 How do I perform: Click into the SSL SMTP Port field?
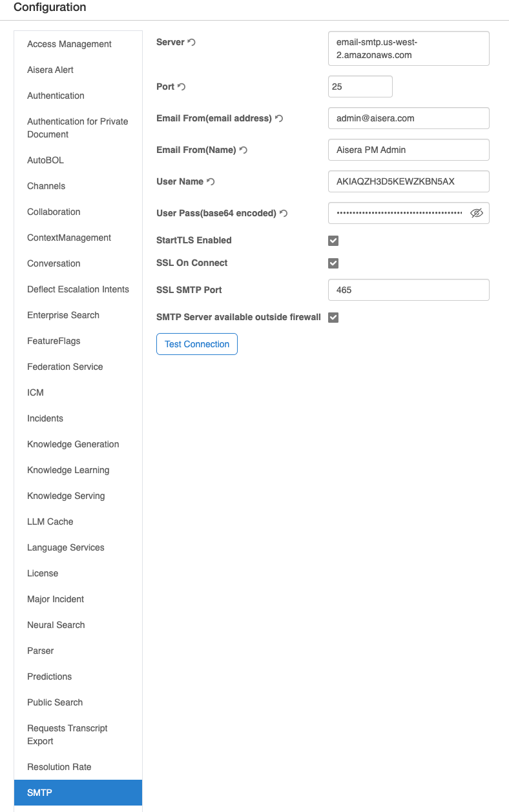[x=408, y=290]
